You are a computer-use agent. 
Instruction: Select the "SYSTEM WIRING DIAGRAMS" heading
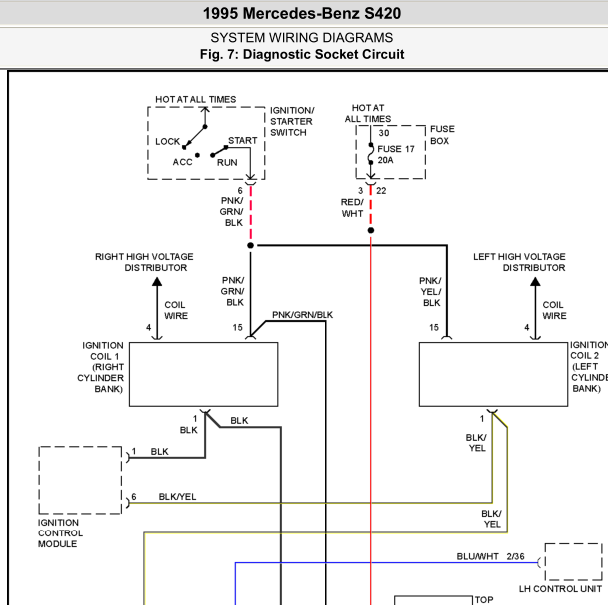coord(302,38)
